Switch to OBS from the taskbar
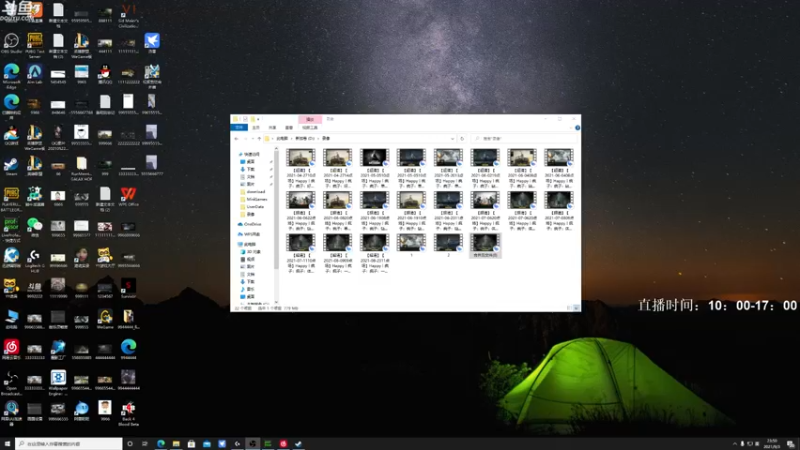Viewport: 800px width, 450px height. coord(253,444)
